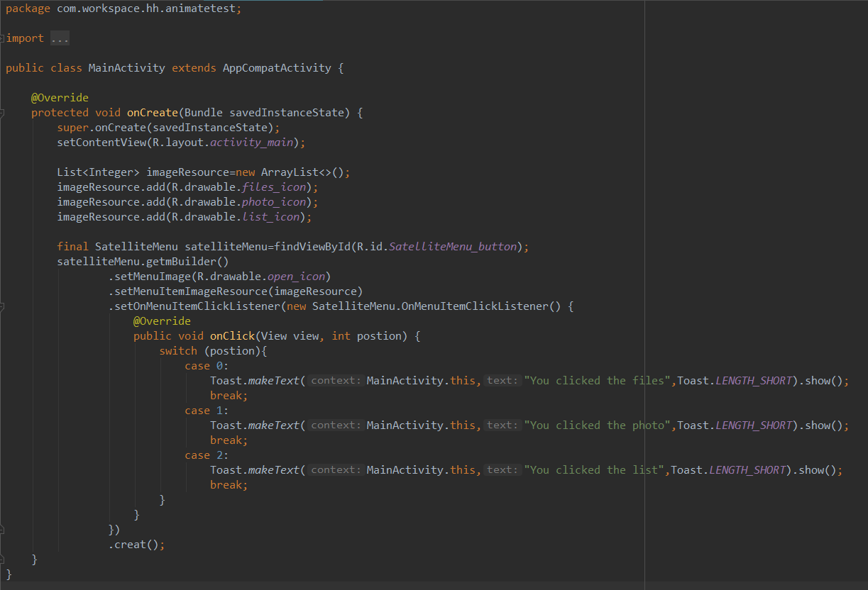This screenshot has width=868, height=590.
Task: Click the new keyword before SatelliteMenu.OnMenuItemClickListener
Action: point(296,306)
